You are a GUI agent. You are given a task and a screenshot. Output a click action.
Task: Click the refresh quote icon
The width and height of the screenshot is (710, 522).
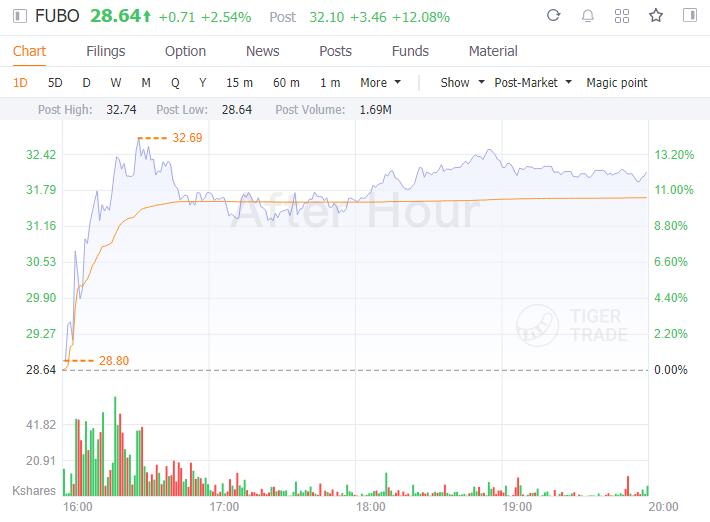[553, 16]
